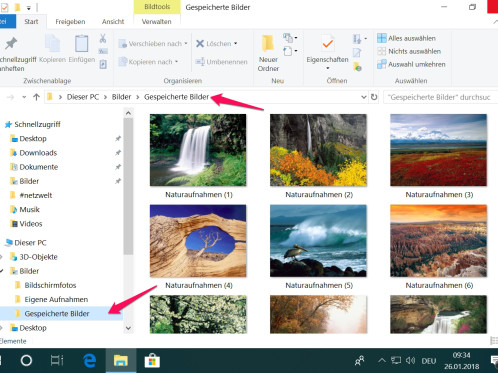Screen dimensions: 498x373
Task: Open Bilder under Schnellzugriff
Action: (29, 181)
